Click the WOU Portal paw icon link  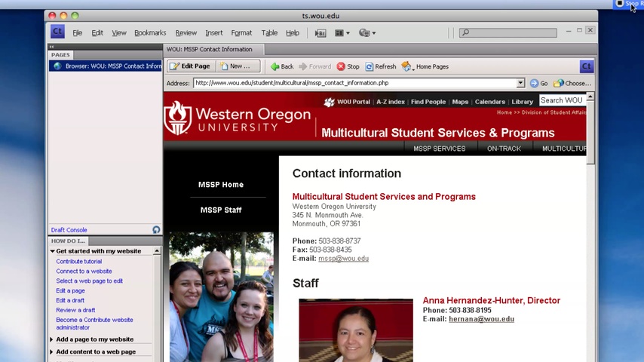329,102
